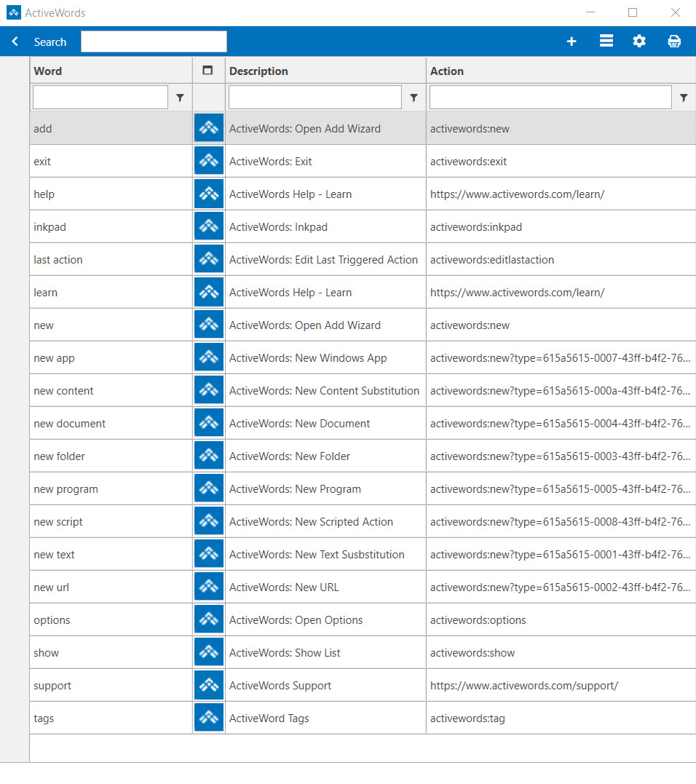Open ActiveWords settings with the gear icon
This screenshot has width=696, height=784.
coord(639,41)
